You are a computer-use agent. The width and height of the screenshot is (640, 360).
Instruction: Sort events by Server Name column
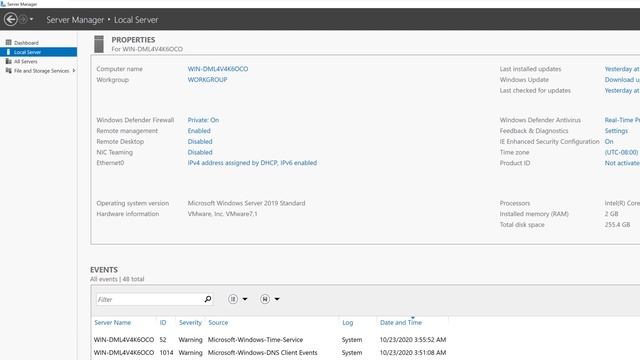(x=113, y=322)
